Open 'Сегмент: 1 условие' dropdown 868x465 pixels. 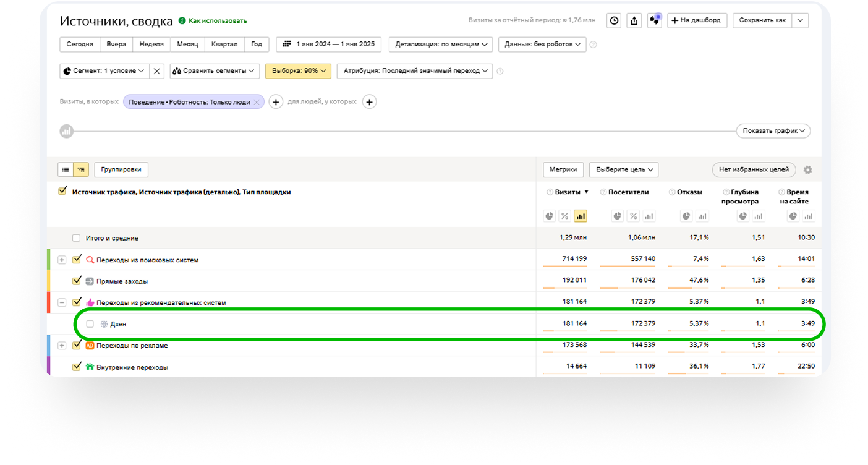pos(104,71)
